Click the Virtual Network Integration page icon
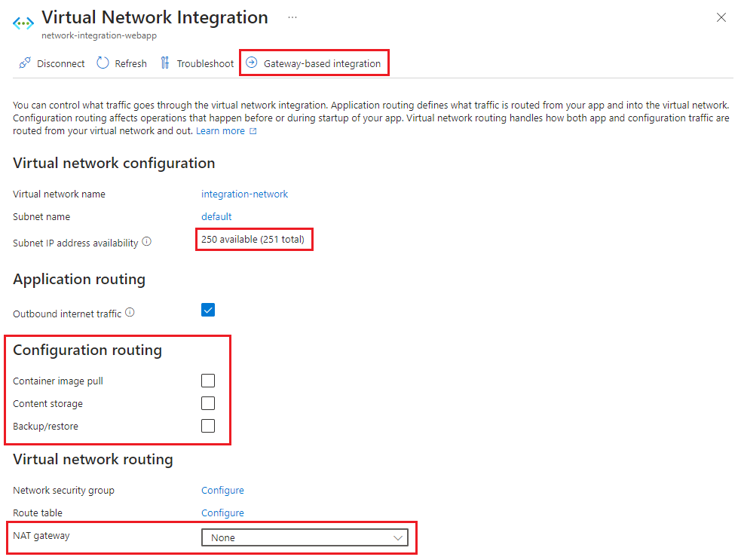The width and height of the screenshot is (741, 560). [23, 23]
